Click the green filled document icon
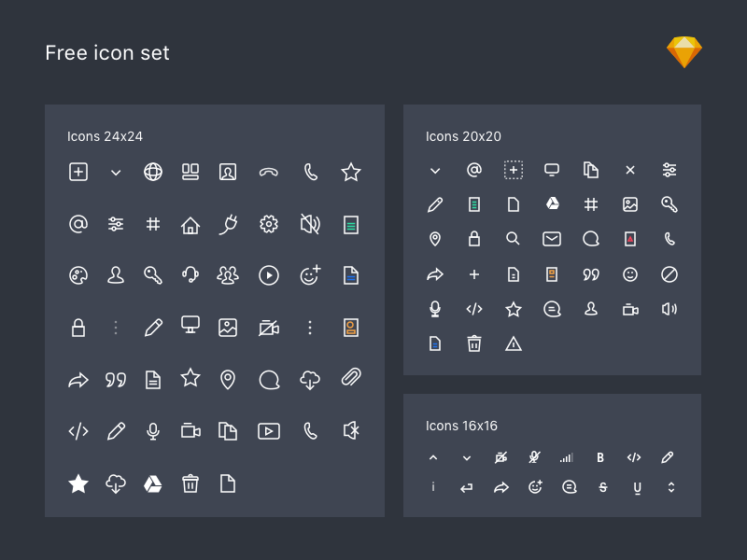 click(351, 224)
